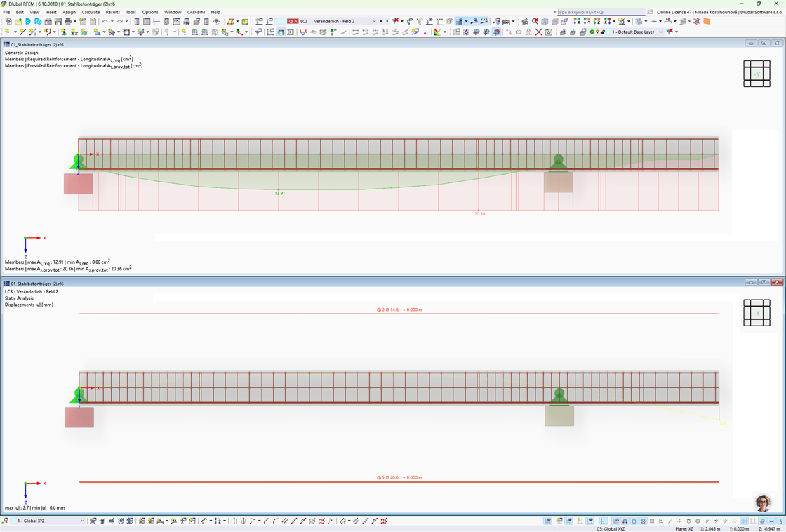
Task: Click the Save icon in toolbar
Action: [x=58, y=21]
